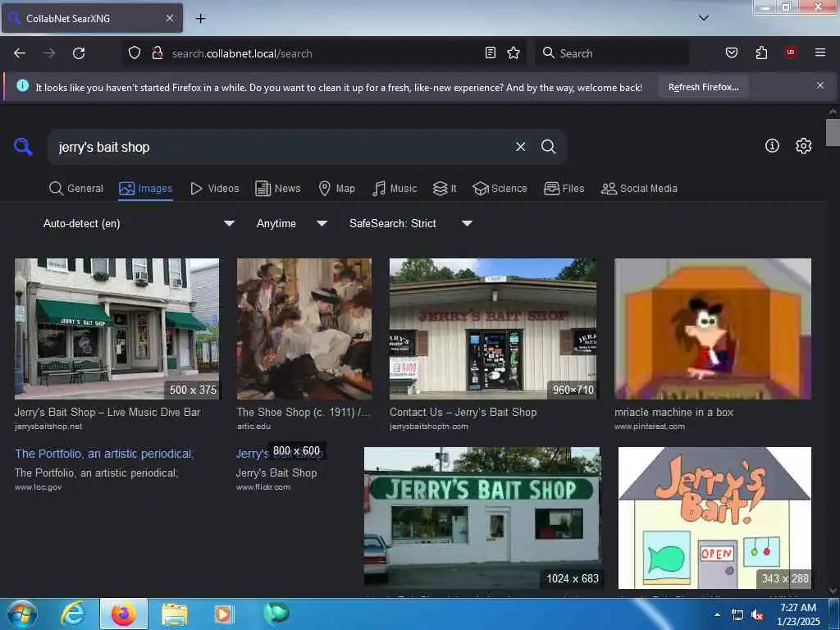Open Auto-detect (en) language dropdown

pos(139,223)
